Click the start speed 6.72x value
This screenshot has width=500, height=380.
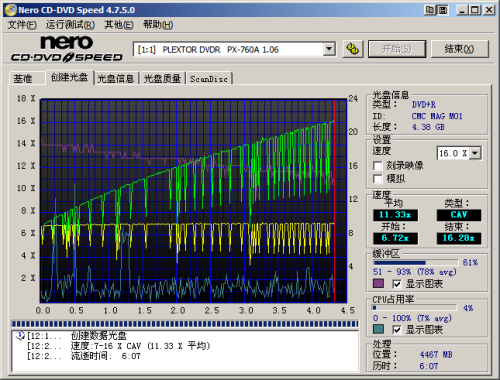(395, 238)
